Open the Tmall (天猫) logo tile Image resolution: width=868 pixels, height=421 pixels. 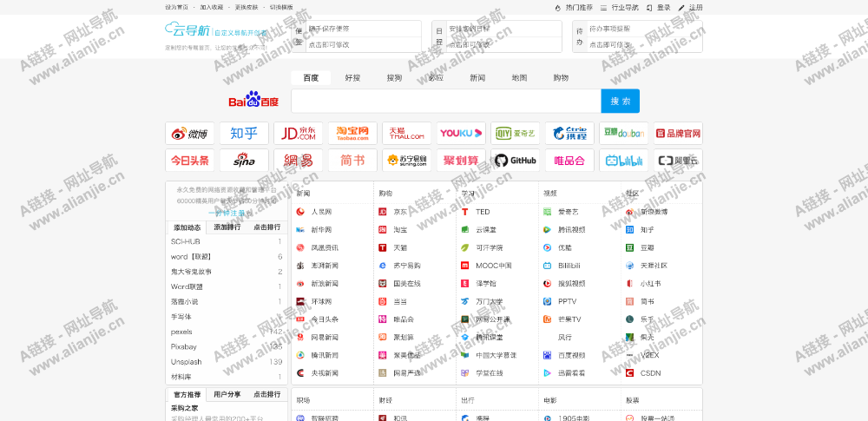[406, 134]
